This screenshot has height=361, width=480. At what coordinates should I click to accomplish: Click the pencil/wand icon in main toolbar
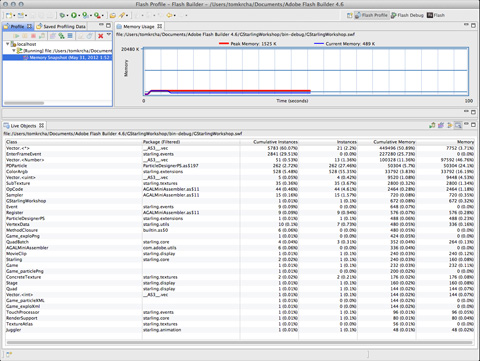pos(122,15)
